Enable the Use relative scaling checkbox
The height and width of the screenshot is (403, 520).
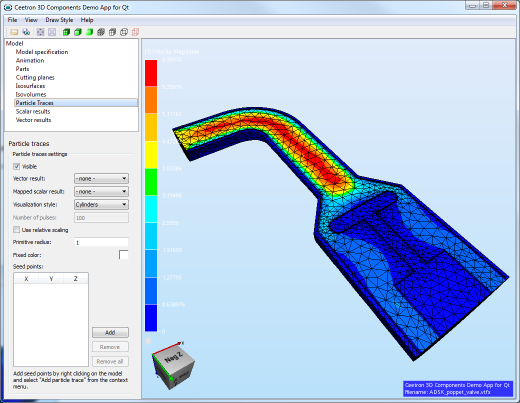(16, 230)
